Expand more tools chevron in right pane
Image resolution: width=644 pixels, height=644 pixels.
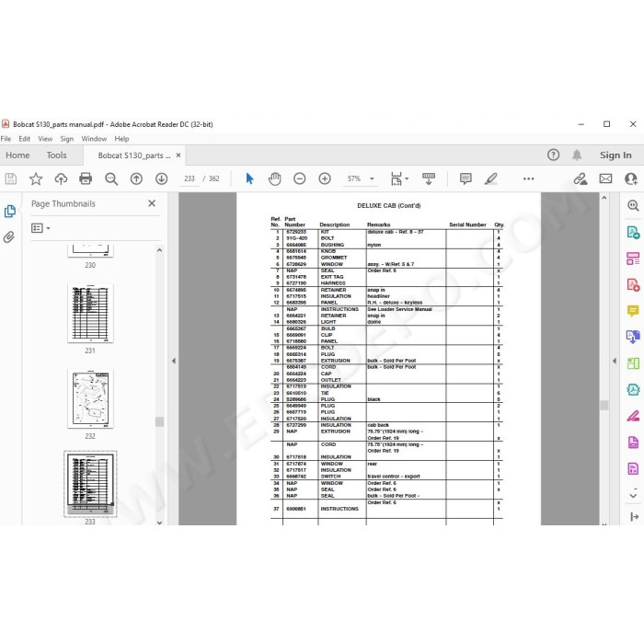(633, 495)
